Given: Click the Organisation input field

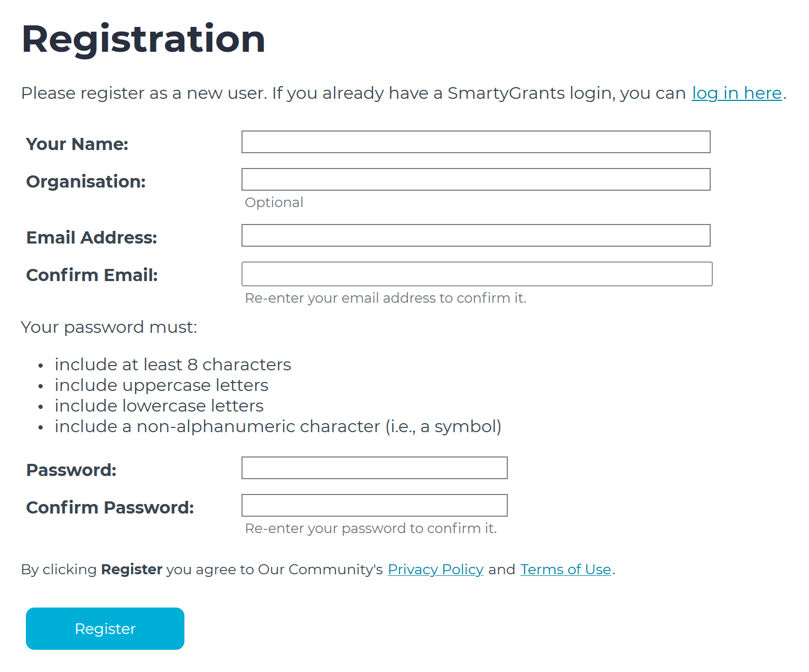Looking at the screenshot, I should (475, 180).
